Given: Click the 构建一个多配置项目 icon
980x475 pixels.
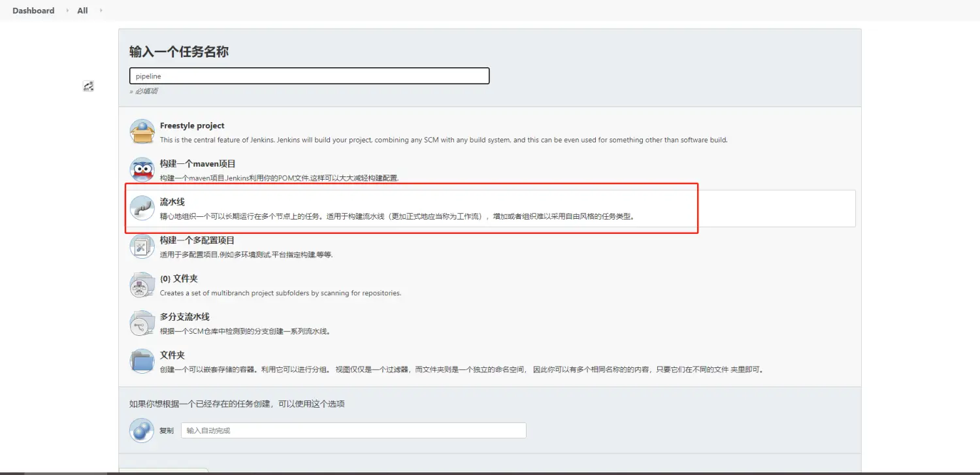Looking at the screenshot, I should (x=142, y=246).
